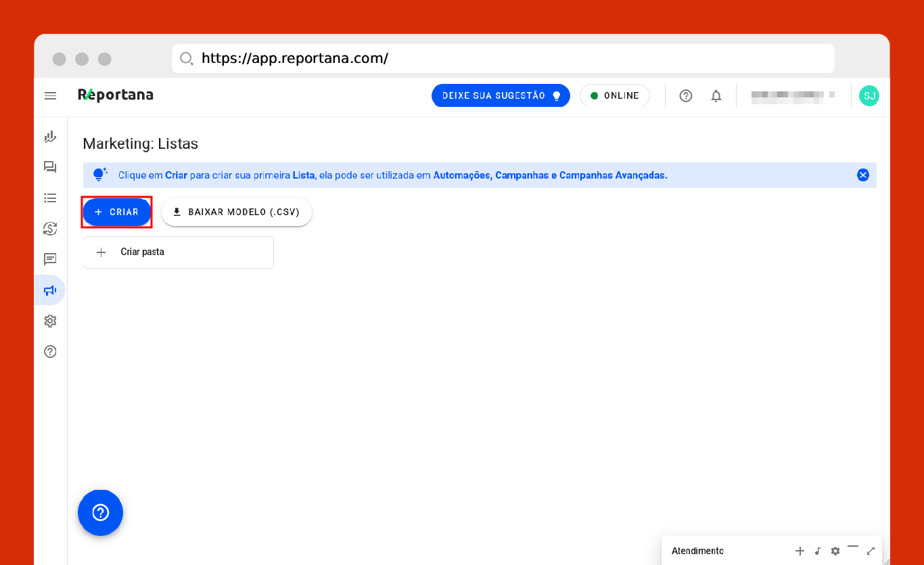This screenshot has width=924, height=565.
Task: Click Criar pasta to add folder
Action: click(x=178, y=252)
